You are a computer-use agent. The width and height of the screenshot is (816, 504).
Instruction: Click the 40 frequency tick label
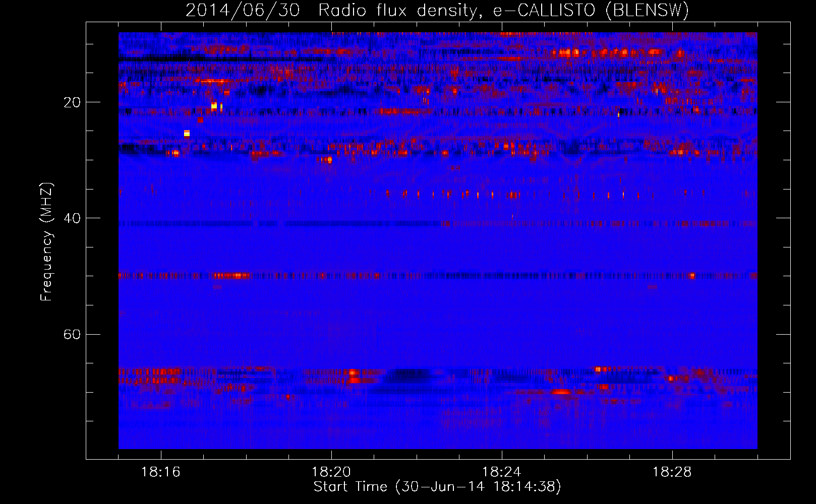coord(72,218)
